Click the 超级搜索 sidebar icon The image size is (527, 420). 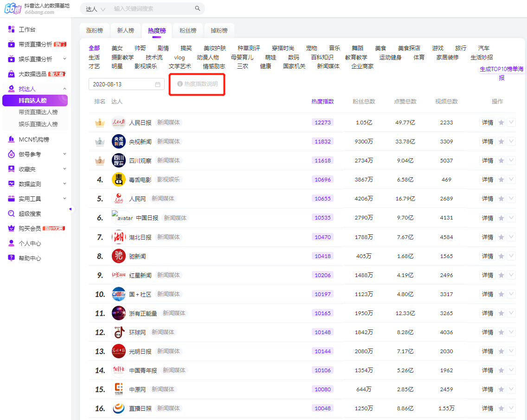tap(12, 214)
